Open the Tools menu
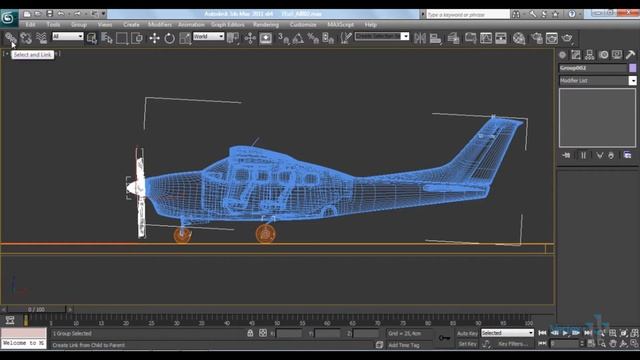Viewport: 640px width, 360px height. click(53, 24)
